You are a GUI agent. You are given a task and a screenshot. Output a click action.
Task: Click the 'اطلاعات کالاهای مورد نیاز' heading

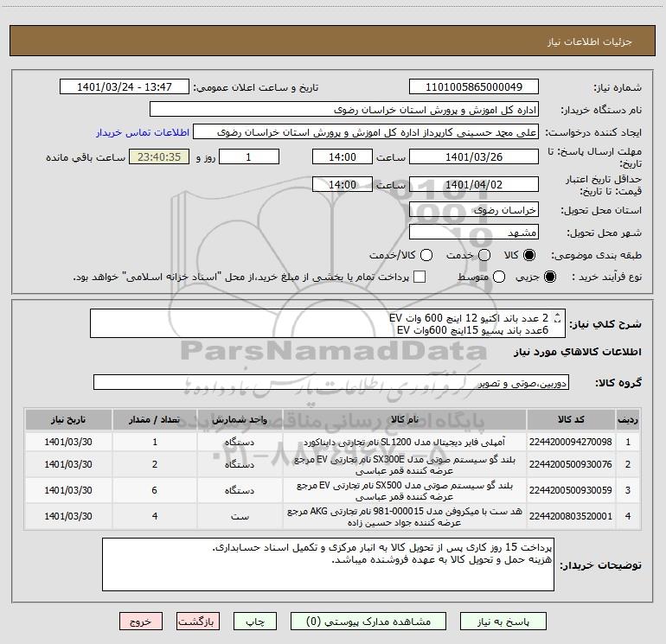point(577,352)
